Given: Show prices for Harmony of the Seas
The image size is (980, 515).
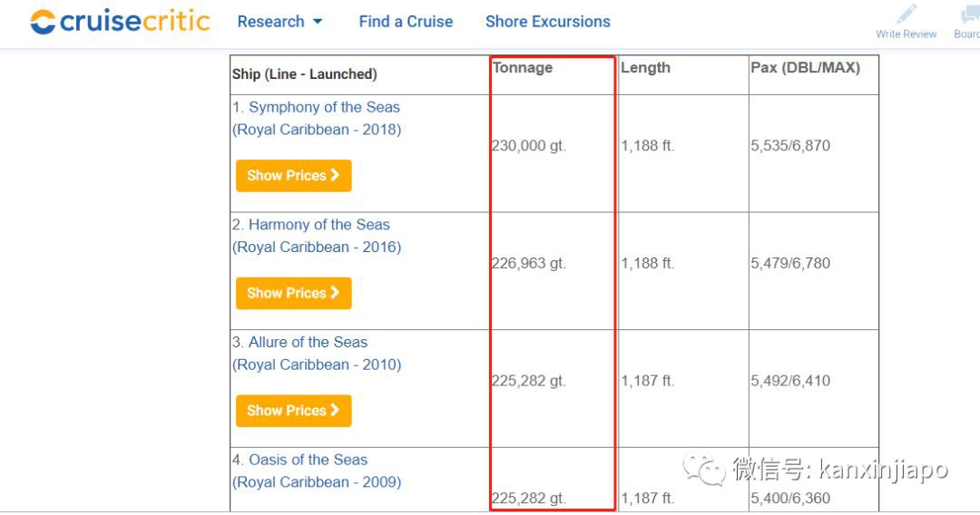Looking at the screenshot, I should 293,293.
